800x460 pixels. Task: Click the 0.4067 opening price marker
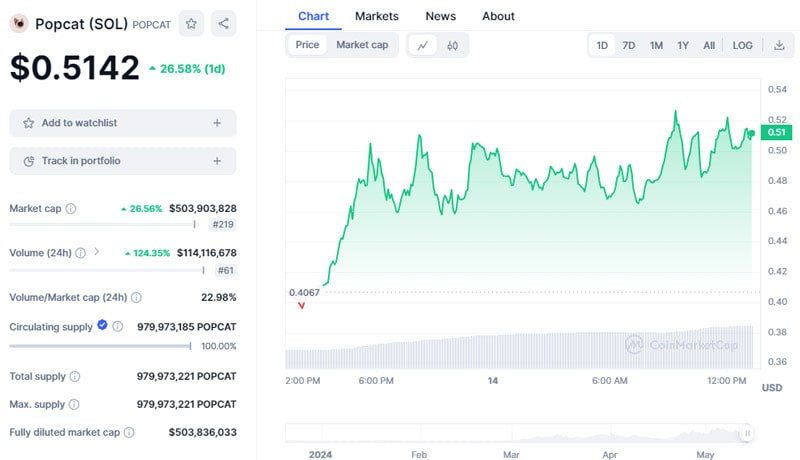(305, 293)
